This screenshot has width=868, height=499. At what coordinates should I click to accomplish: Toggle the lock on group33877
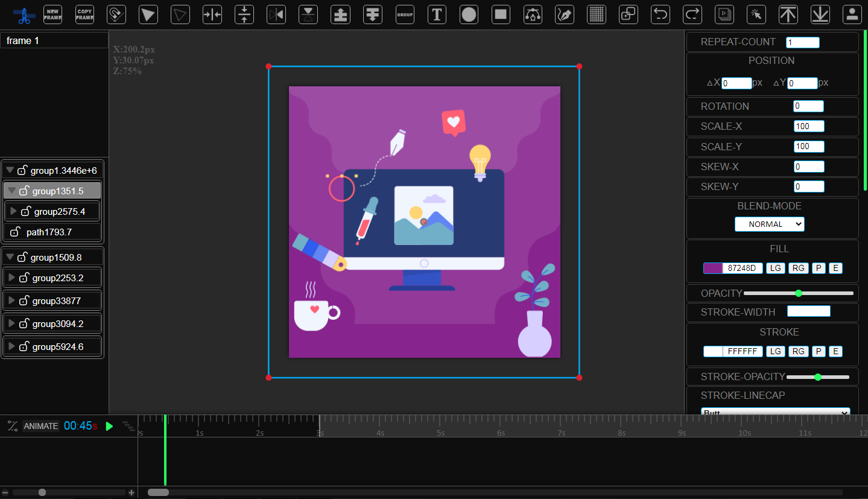pos(24,300)
